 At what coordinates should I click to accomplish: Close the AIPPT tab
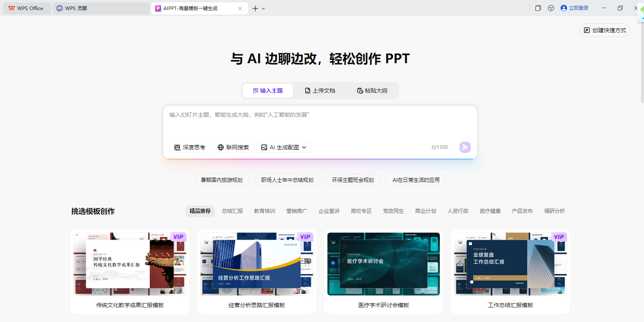[240, 8]
